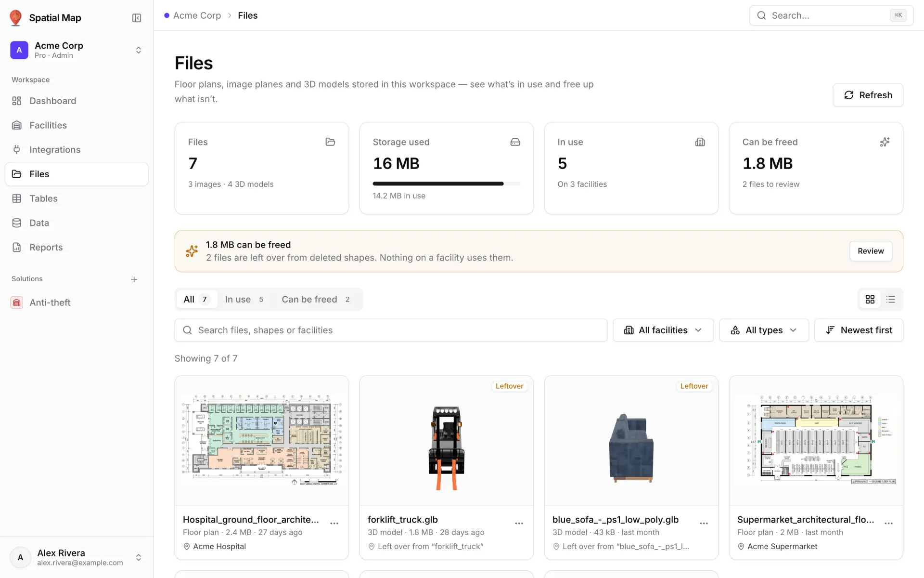
Task: Go to Facilities page
Action: click(77, 125)
